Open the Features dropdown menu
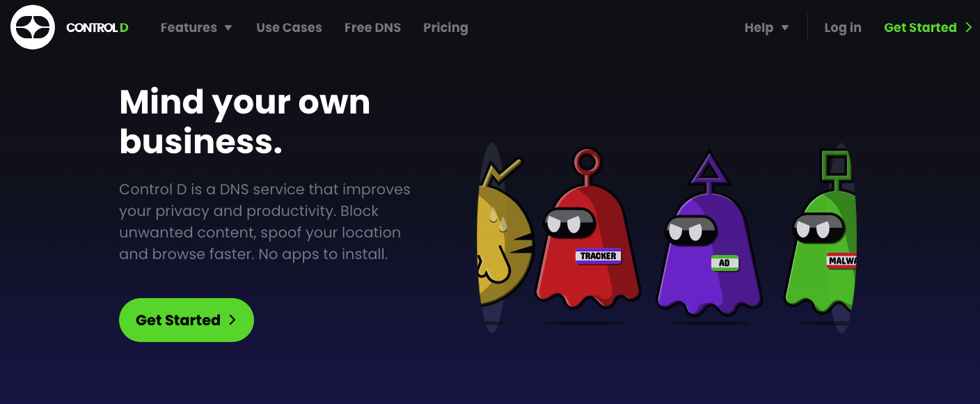Image resolution: width=980 pixels, height=404 pixels. pyautogui.click(x=196, y=28)
